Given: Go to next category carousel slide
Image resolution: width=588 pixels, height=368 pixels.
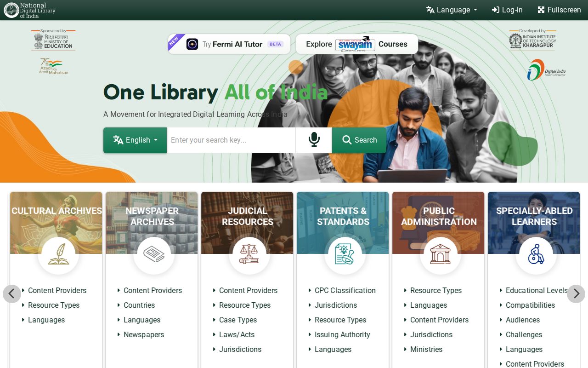Looking at the screenshot, I should click(x=576, y=293).
